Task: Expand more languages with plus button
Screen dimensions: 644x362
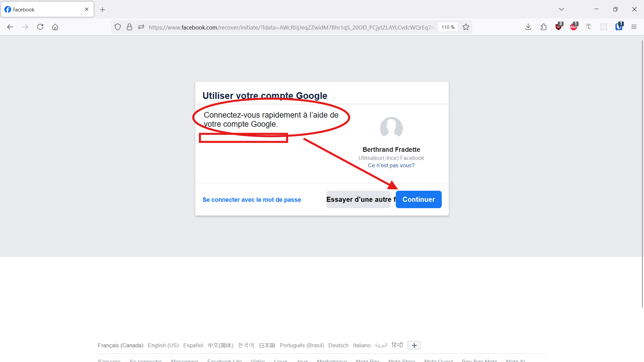Action: coord(414,345)
